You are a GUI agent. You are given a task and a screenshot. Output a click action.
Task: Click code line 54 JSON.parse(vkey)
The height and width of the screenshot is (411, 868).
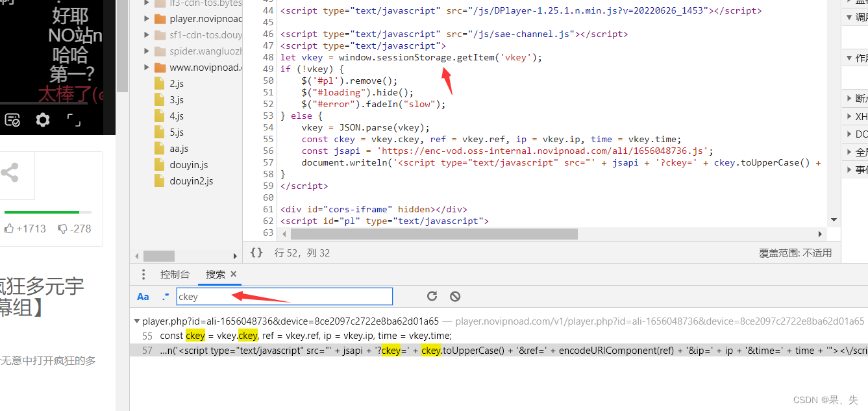point(366,127)
